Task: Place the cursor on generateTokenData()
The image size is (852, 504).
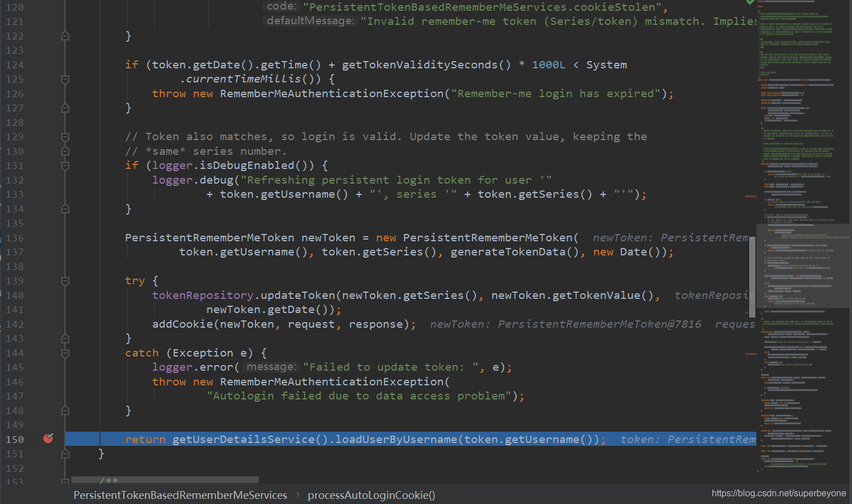Action: pyautogui.click(x=514, y=252)
